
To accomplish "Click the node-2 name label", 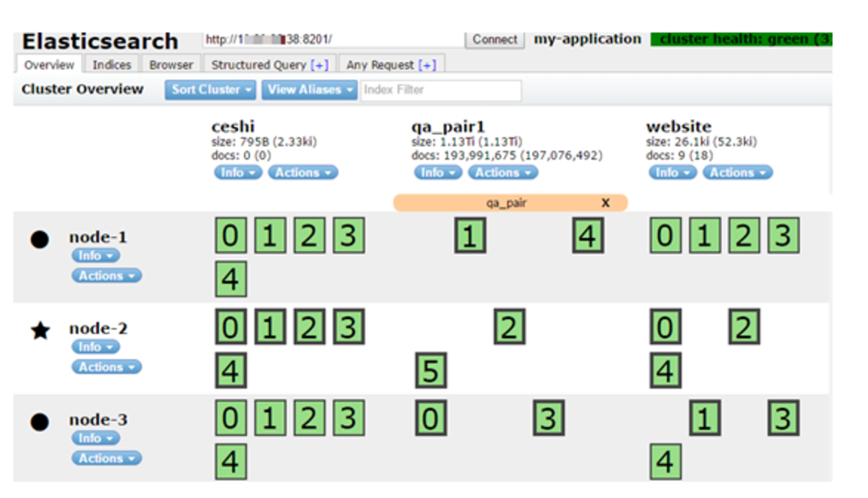I will click(x=98, y=328).
